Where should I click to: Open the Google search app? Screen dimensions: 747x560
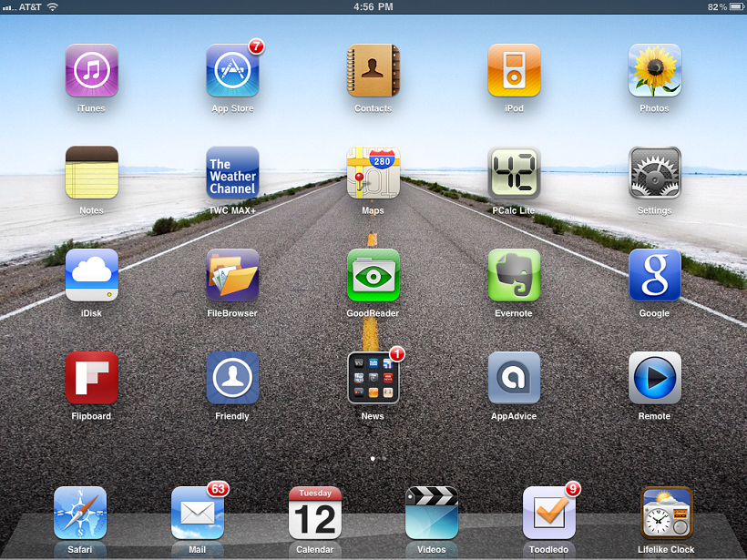(655, 275)
